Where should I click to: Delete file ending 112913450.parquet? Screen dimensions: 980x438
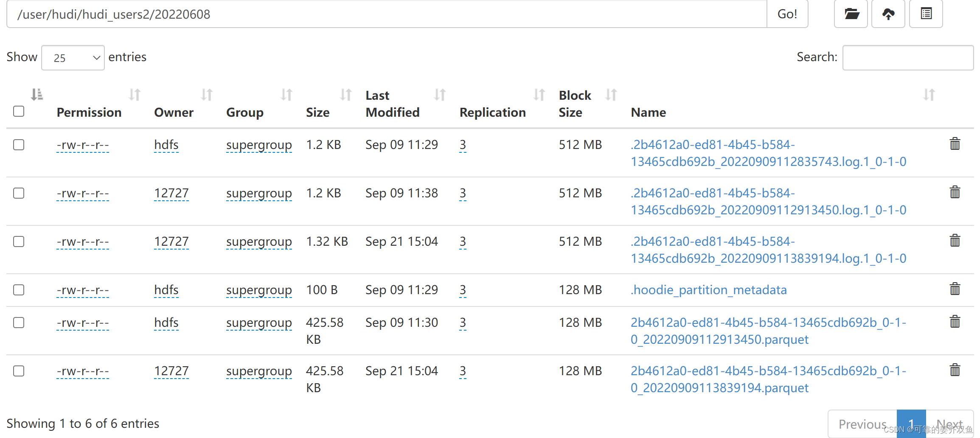click(955, 322)
